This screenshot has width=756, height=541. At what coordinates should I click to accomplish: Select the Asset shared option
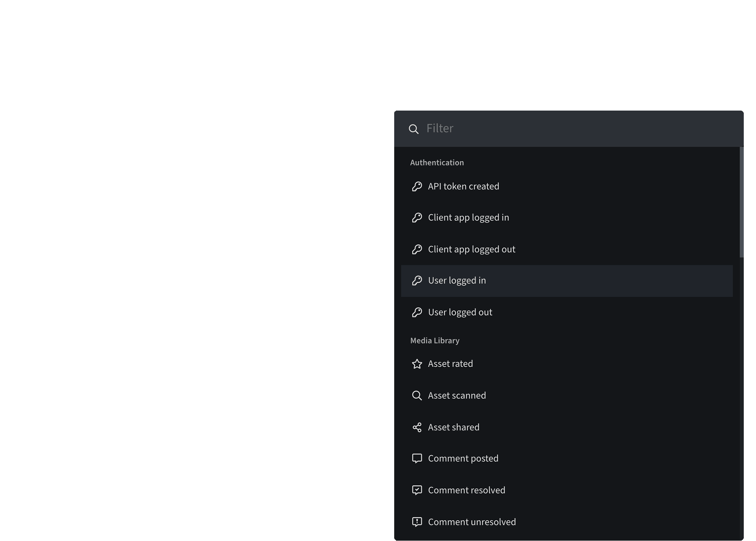pyautogui.click(x=454, y=427)
